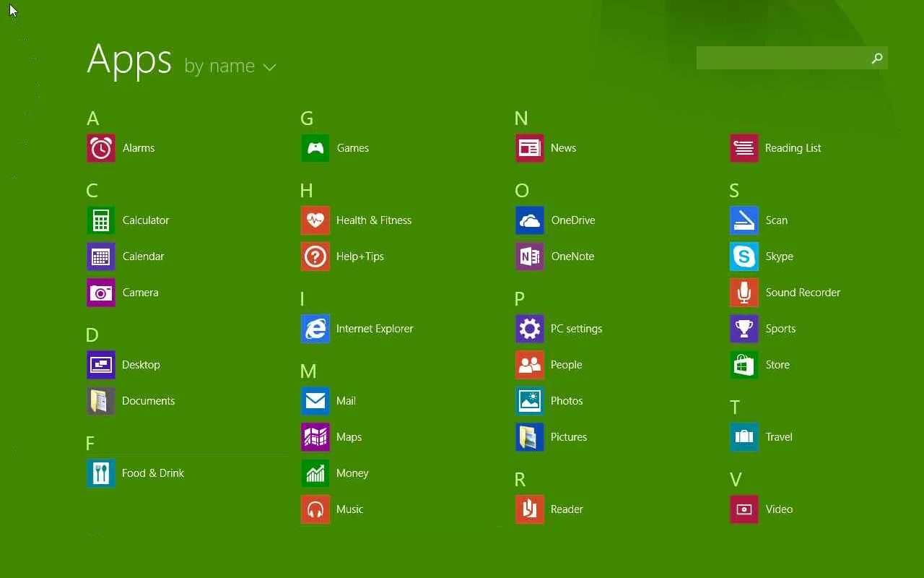Click the 'Reading List' label

tap(793, 148)
